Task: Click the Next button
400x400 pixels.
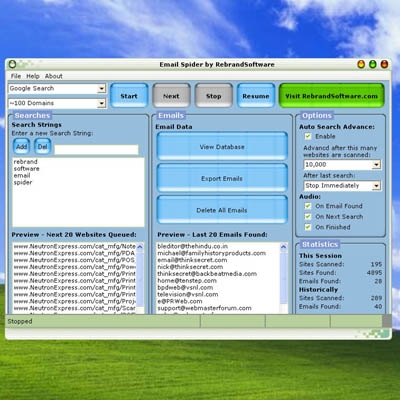Action: point(171,96)
